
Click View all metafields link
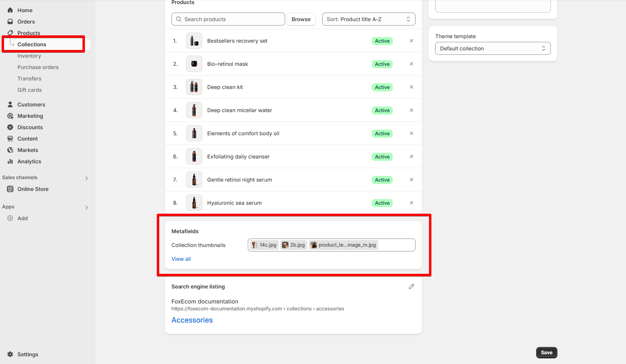click(x=181, y=259)
